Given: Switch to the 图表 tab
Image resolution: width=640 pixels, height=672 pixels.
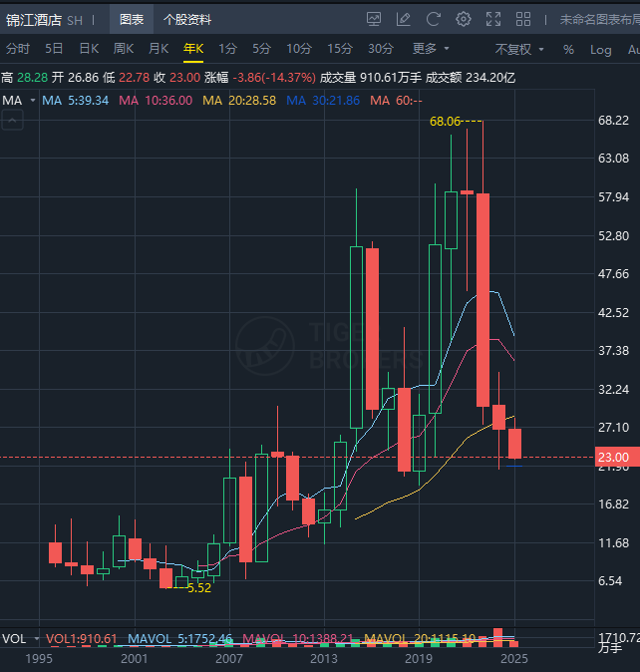Looking at the screenshot, I should pos(132,19).
